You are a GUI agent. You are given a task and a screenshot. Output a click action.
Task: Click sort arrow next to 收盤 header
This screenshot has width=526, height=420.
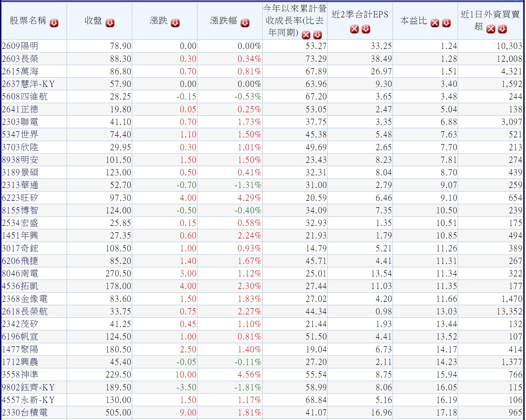(110, 23)
